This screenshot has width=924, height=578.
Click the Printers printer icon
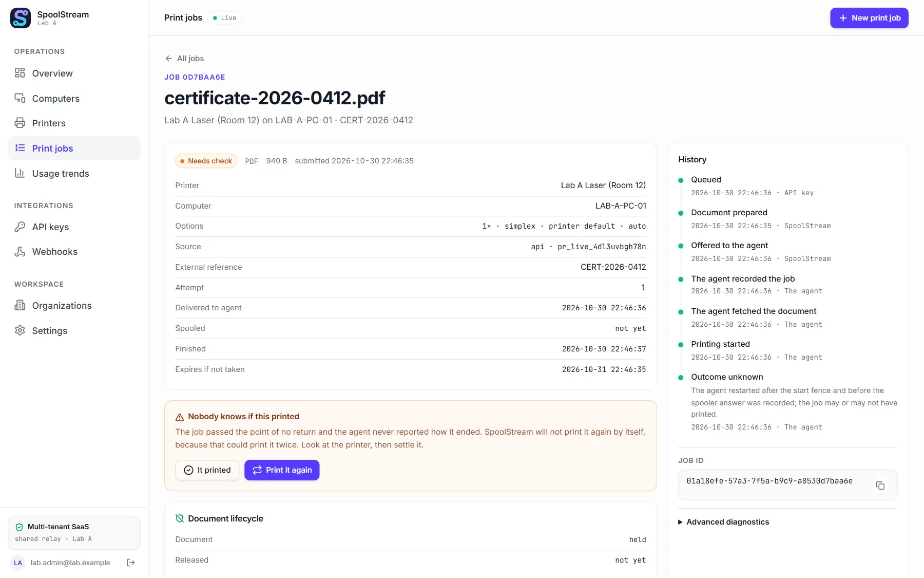click(20, 123)
